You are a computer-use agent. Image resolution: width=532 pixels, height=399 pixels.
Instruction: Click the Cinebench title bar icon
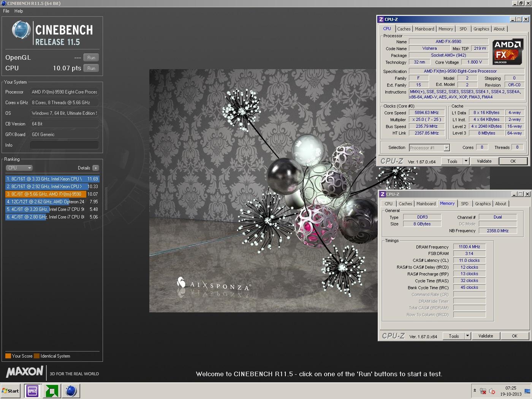click(3, 3)
